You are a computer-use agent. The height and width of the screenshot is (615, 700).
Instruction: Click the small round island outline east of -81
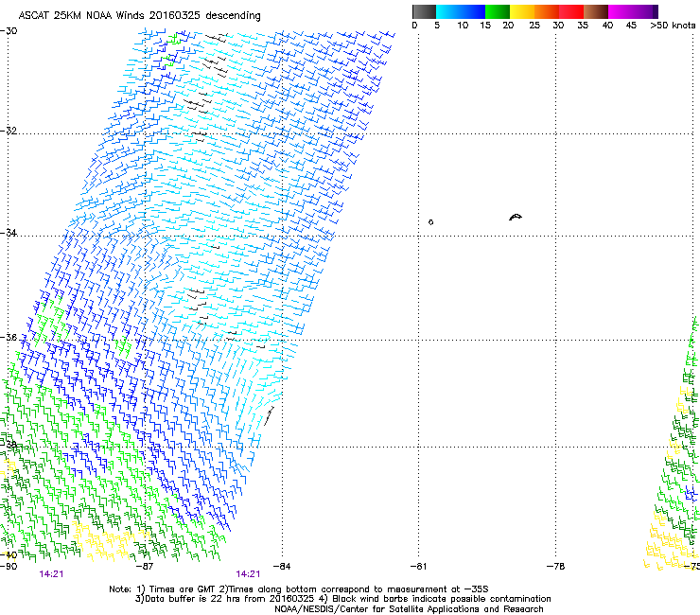[430, 222]
